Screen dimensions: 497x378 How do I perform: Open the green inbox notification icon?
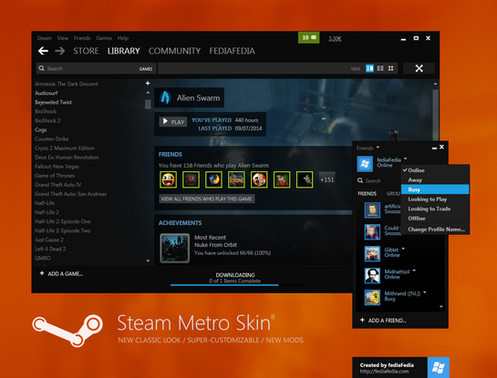pos(309,38)
